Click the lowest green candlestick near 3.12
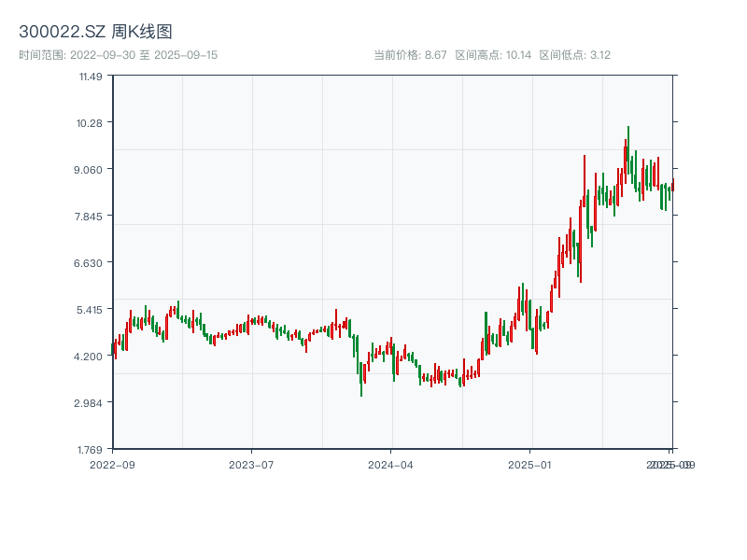 pyautogui.click(x=361, y=379)
